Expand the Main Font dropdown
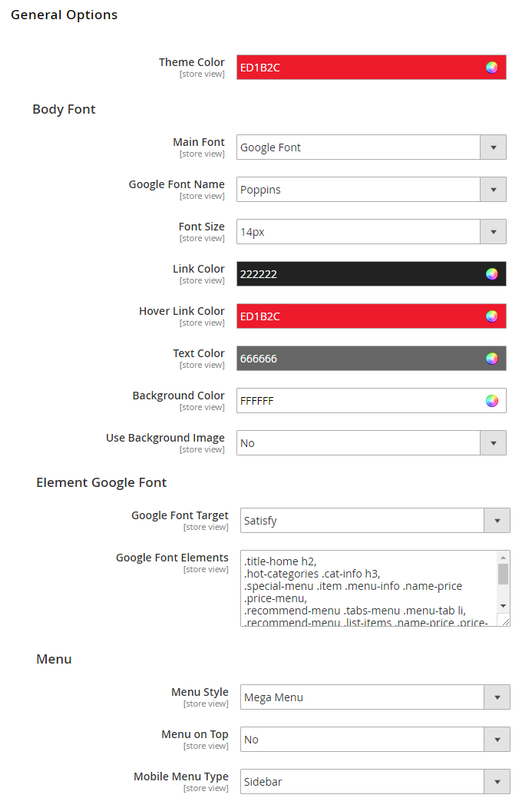532x798 pixels. tap(493, 147)
